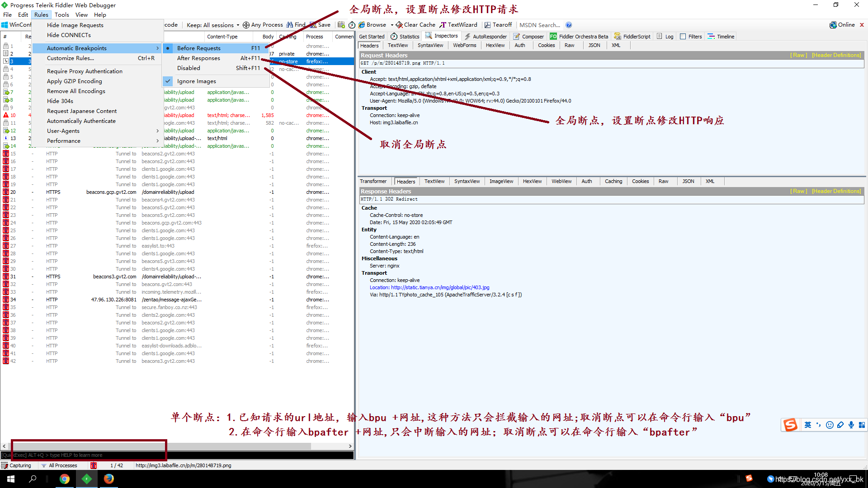Switch to response Transformer tab

pyautogui.click(x=373, y=181)
